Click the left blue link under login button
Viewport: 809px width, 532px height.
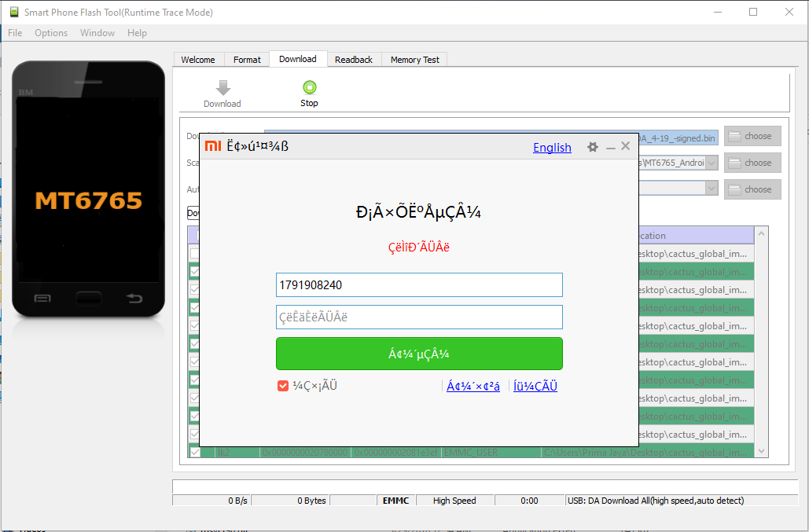473,386
